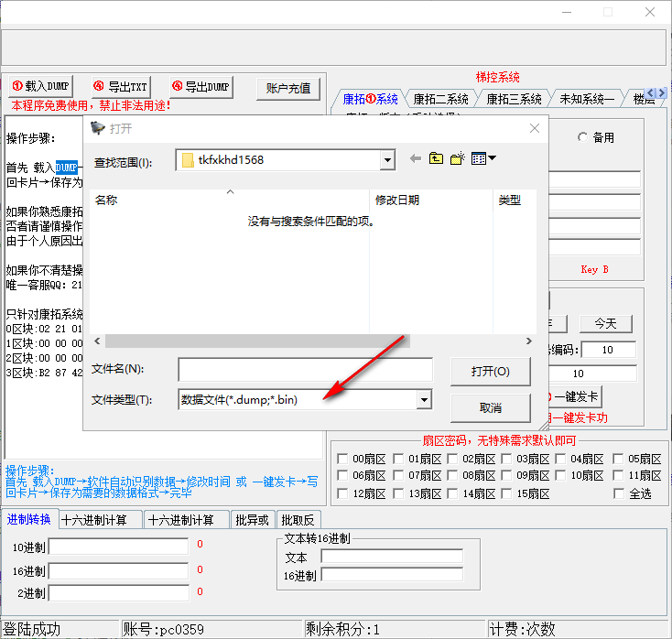Check the 02扇区 checkbox
This screenshot has width=672, height=639.
452,459
